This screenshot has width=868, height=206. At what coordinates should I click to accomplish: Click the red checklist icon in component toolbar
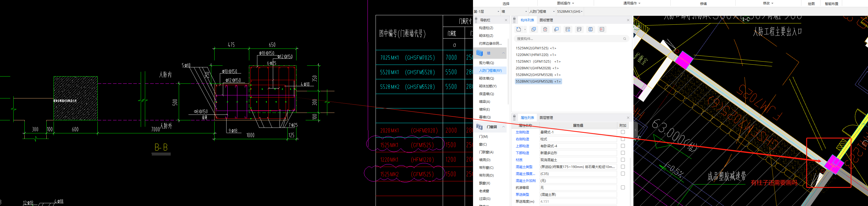tap(602, 29)
